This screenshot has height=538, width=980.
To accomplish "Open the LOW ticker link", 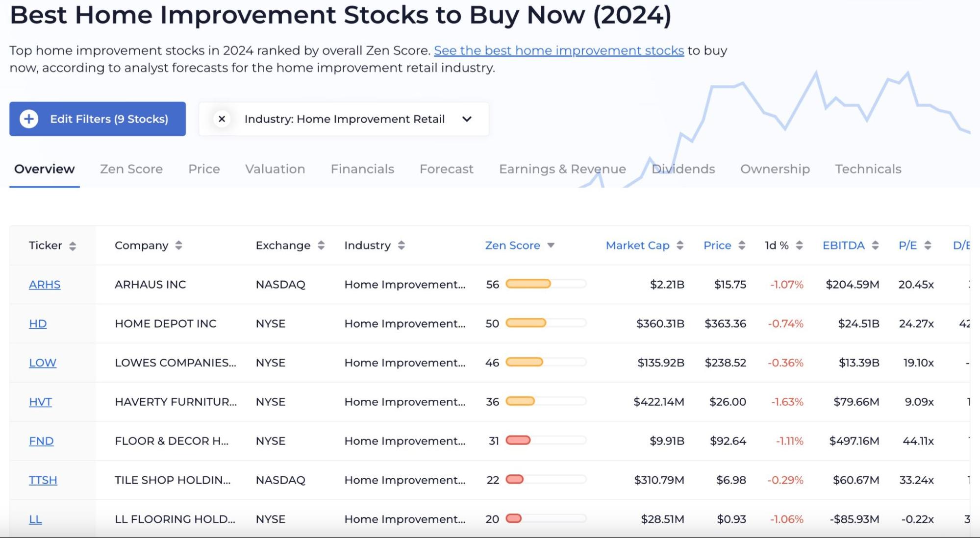I will [x=43, y=363].
